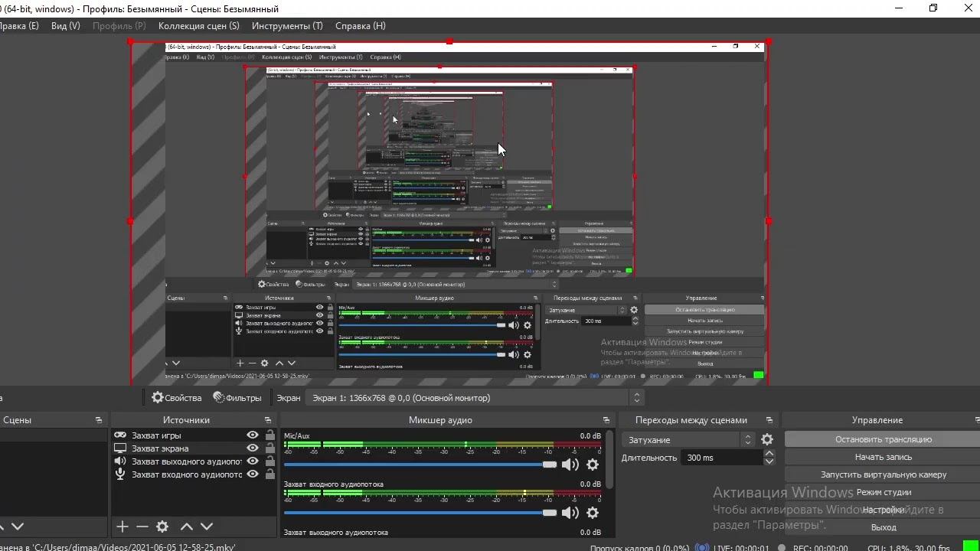The image size is (980, 551).
Task: Open transition properties gear beside Затухание
Action: (x=767, y=439)
